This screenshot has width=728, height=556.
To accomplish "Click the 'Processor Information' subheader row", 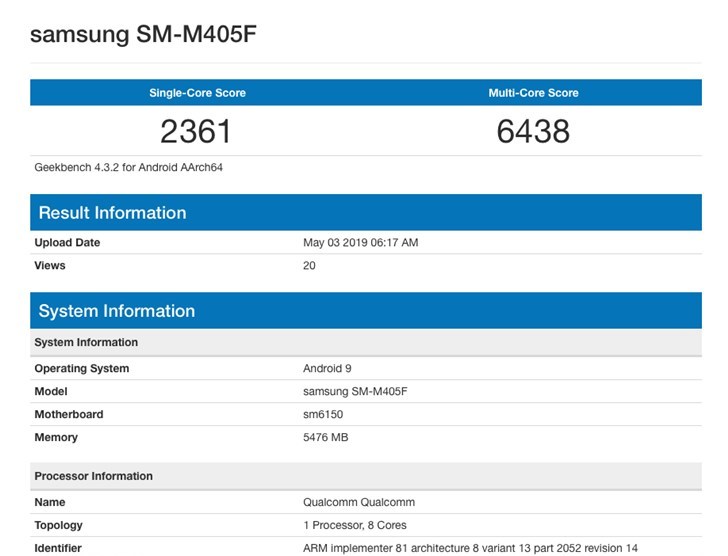I will [366, 476].
